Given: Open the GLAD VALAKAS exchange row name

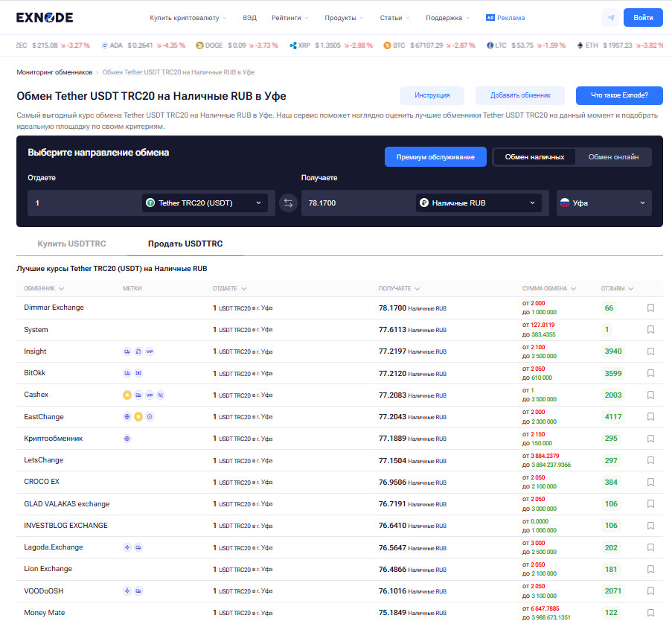Looking at the screenshot, I should (x=67, y=504).
